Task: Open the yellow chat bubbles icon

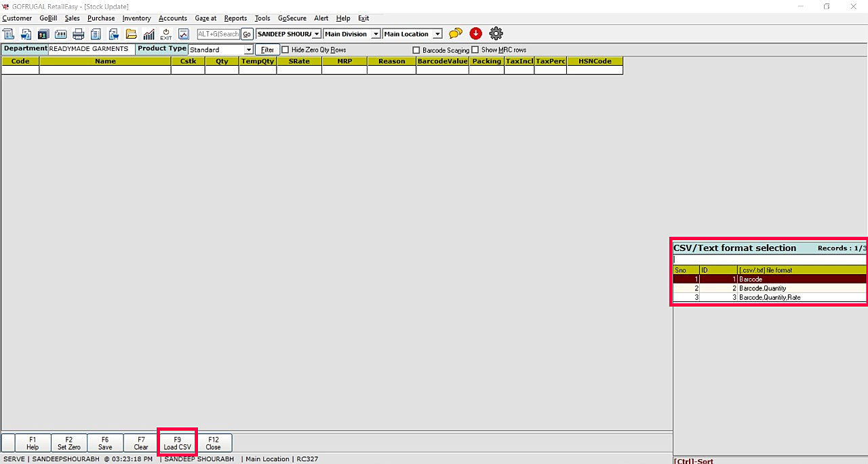Action: point(456,33)
